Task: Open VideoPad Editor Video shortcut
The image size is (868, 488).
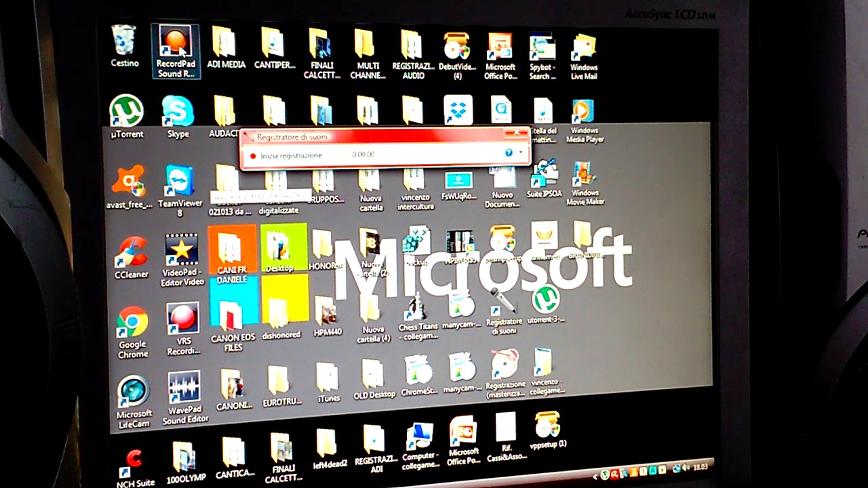Action: (182, 260)
